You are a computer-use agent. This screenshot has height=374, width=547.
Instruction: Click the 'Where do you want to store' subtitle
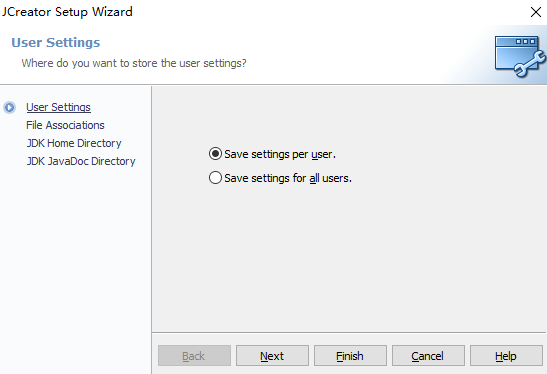(x=134, y=63)
